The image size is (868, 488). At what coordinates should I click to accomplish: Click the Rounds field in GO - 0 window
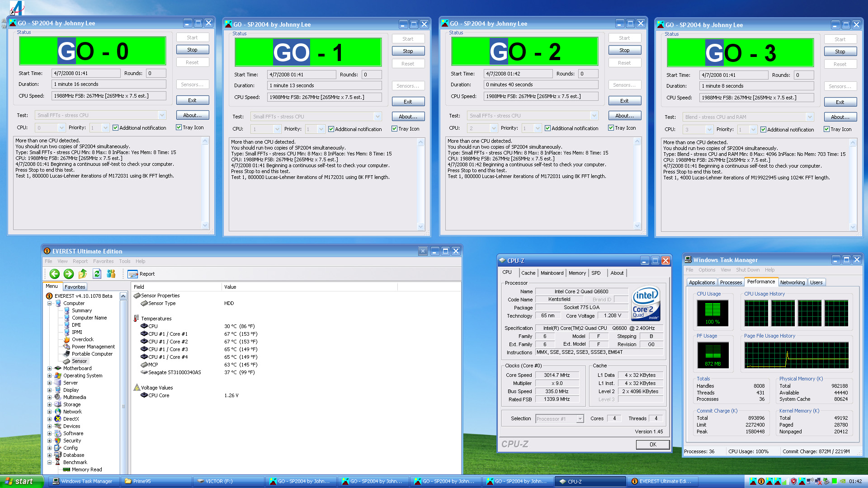coord(156,73)
